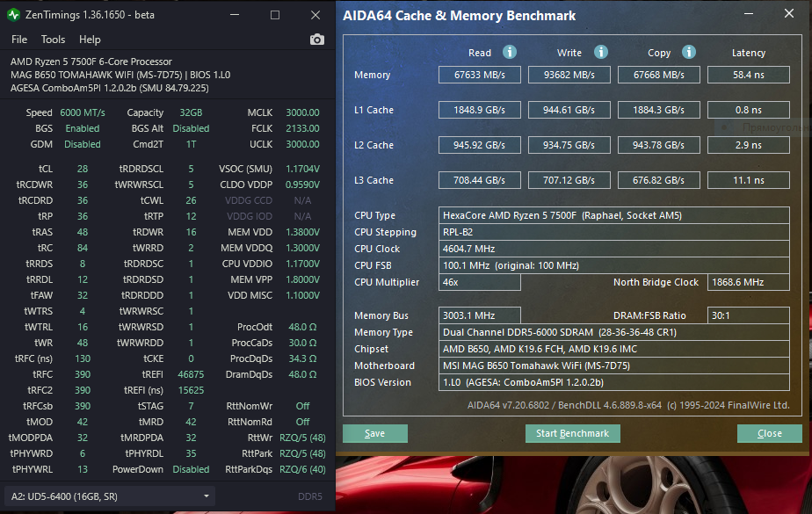Click the tREFI value 46875
The width and height of the screenshot is (812, 514).
pos(191,374)
